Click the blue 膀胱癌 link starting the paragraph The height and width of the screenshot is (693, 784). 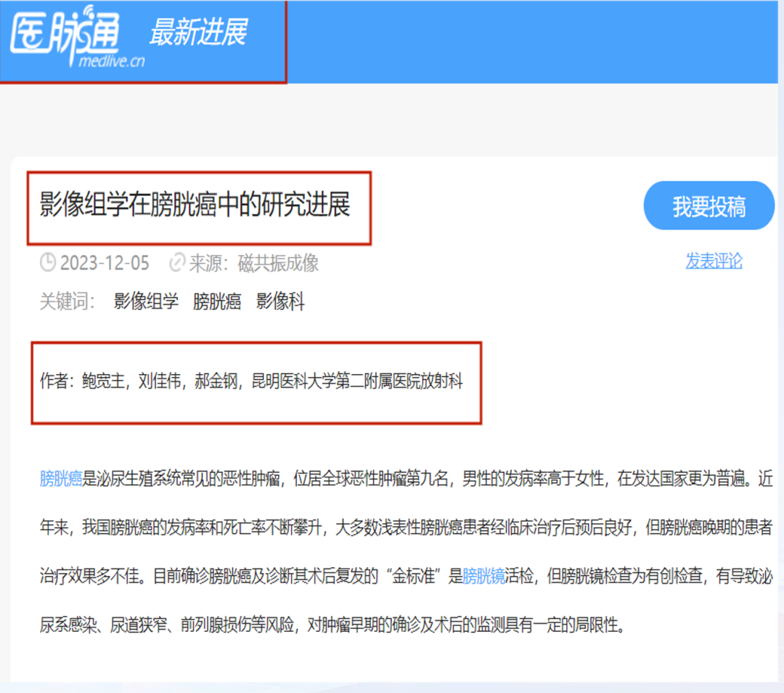point(60,479)
